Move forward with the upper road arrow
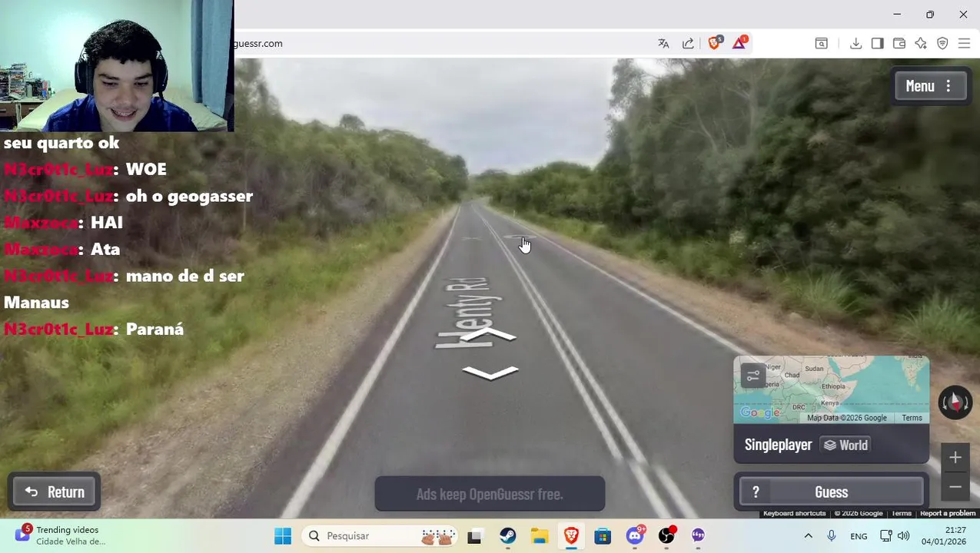The width and height of the screenshot is (980, 553). [x=490, y=336]
